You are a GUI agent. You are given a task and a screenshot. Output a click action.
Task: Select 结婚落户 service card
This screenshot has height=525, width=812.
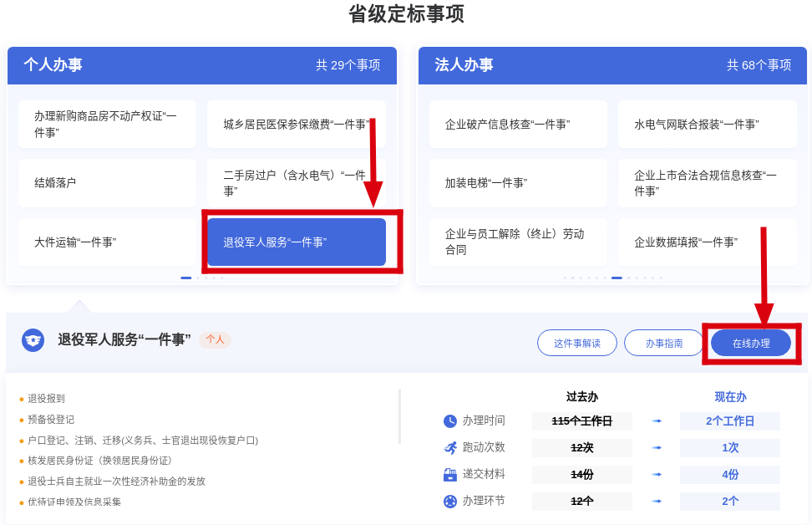pyautogui.click(x=107, y=183)
